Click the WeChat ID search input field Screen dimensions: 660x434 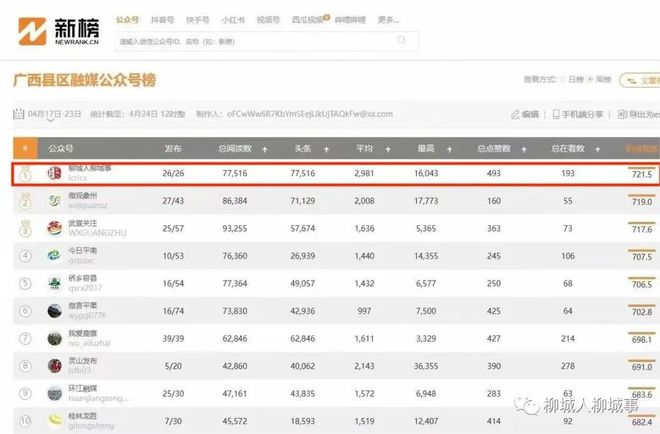250,42
